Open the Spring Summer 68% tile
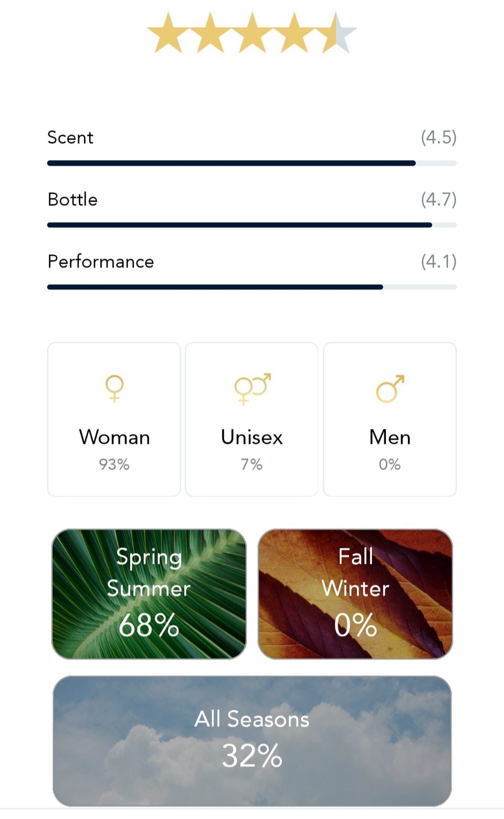504x819 pixels. pyautogui.click(x=149, y=594)
